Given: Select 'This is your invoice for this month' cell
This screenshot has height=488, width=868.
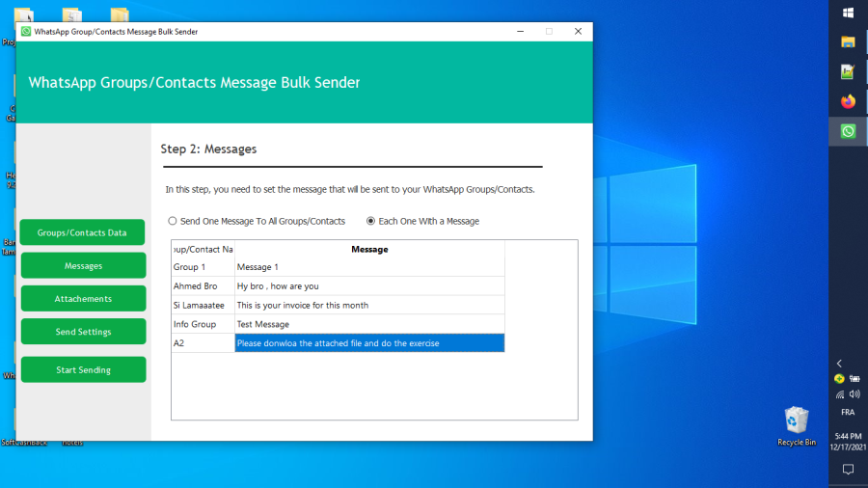Looking at the screenshot, I should click(x=369, y=305).
